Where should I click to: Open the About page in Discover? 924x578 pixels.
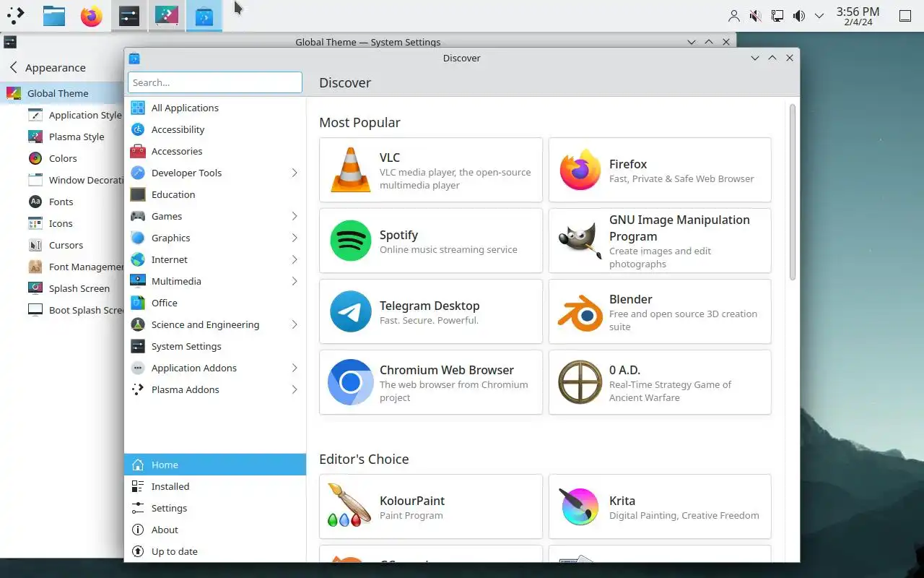pos(215,530)
